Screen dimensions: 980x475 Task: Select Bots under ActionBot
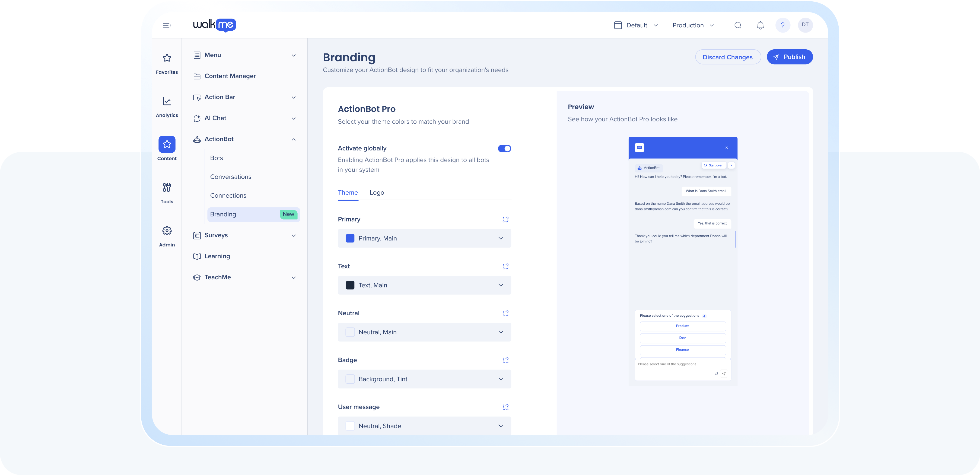pos(217,158)
